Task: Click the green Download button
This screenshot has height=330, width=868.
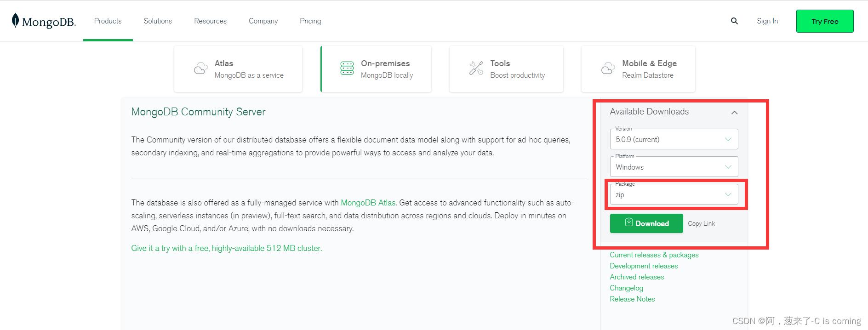Action: [646, 223]
